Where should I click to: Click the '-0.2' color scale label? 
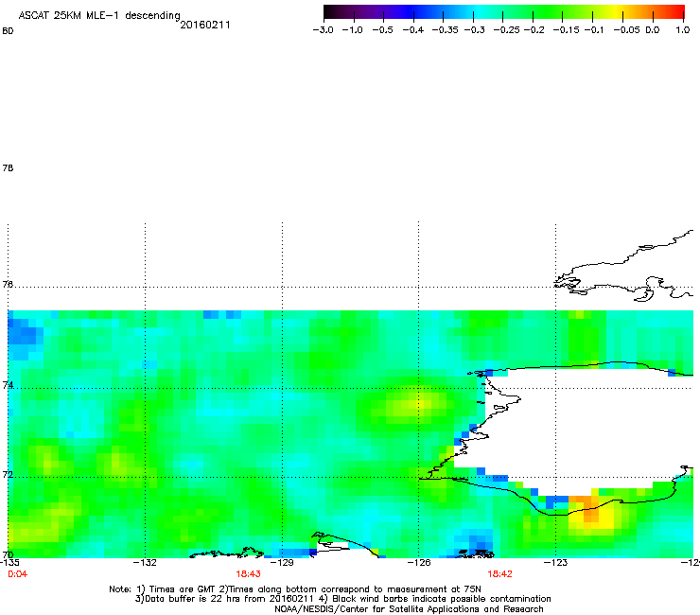tap(534, 30)
